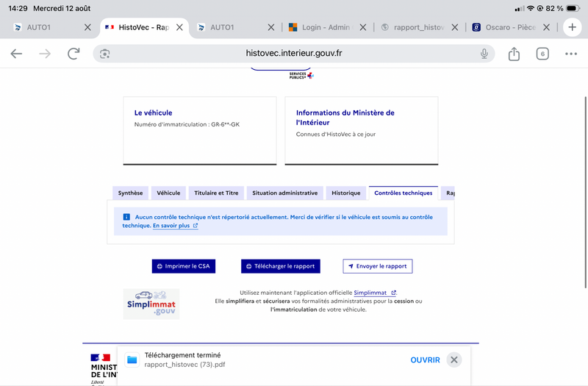Open the partially visible Rapport tab

(x=448, y=193)
